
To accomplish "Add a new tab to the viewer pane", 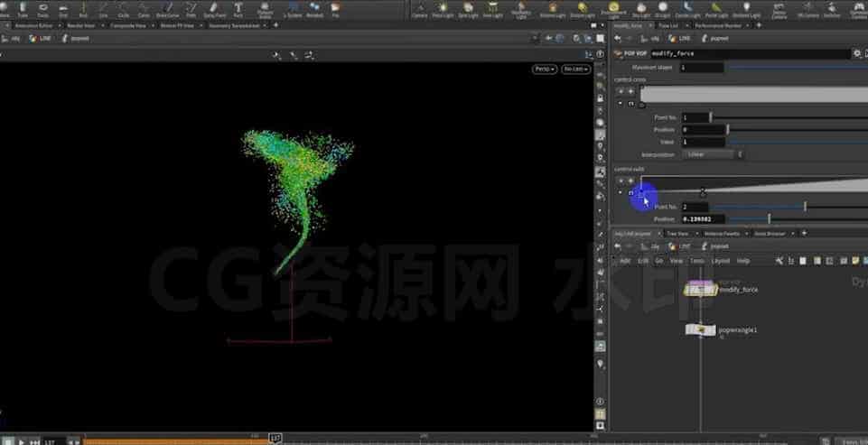I will coord(275,25).
